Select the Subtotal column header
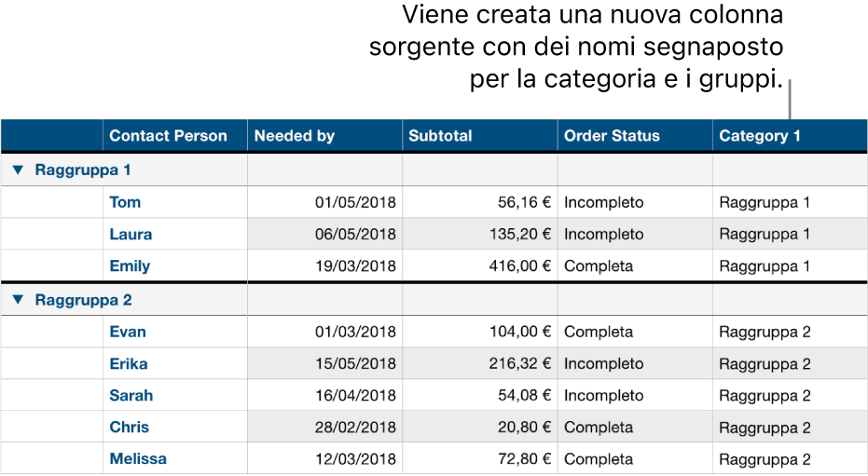This screenshot has height=476, width=868. [x=440, y=136]
